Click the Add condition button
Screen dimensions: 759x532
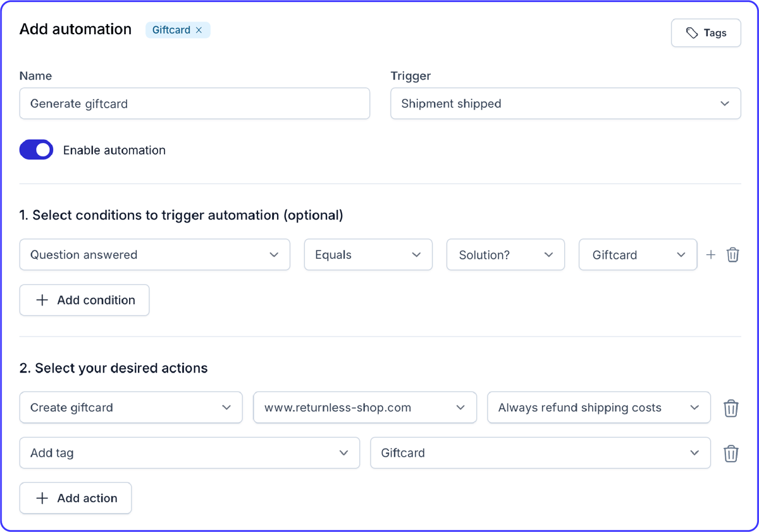pyautogui.click(x=84, y=300)
